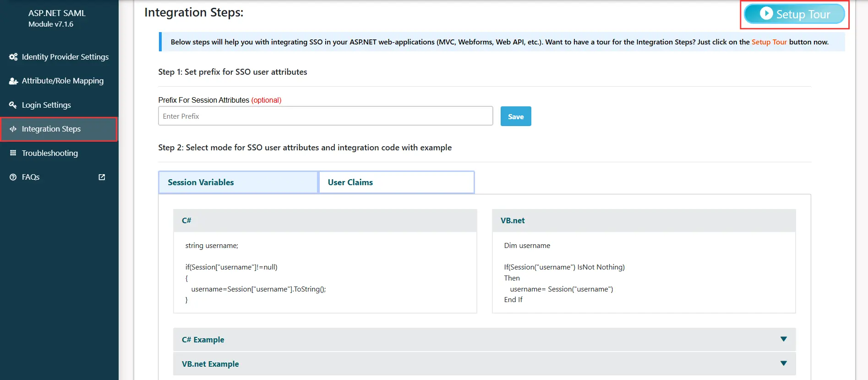Click the VB.net code panel header
This screenshot has width=868, height=380.
click(643, 220)
